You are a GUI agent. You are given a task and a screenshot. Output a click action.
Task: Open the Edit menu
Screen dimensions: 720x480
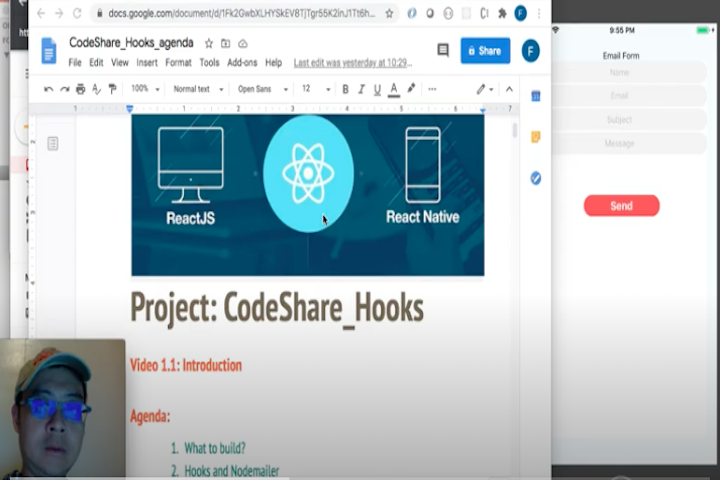click(96, 62)
